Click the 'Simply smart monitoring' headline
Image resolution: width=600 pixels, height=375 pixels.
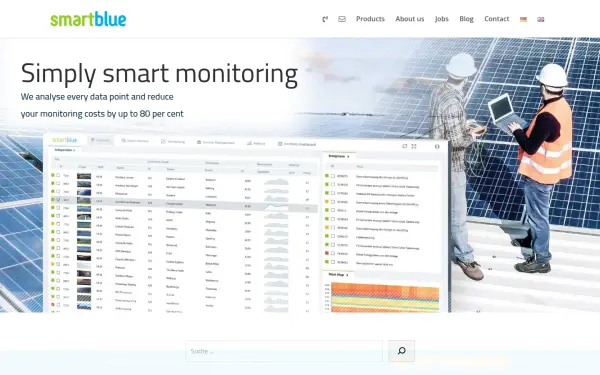(x=159, y=73)
